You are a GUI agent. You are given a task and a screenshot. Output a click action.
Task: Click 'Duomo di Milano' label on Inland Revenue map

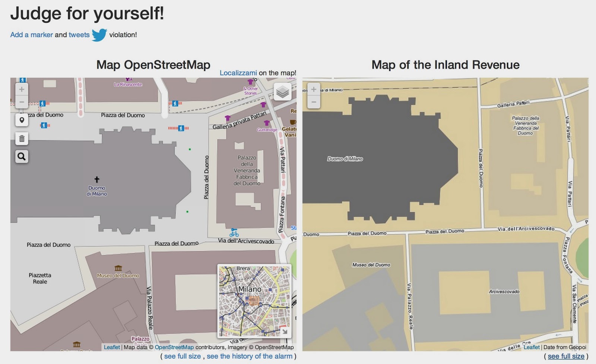coord(345,159)
